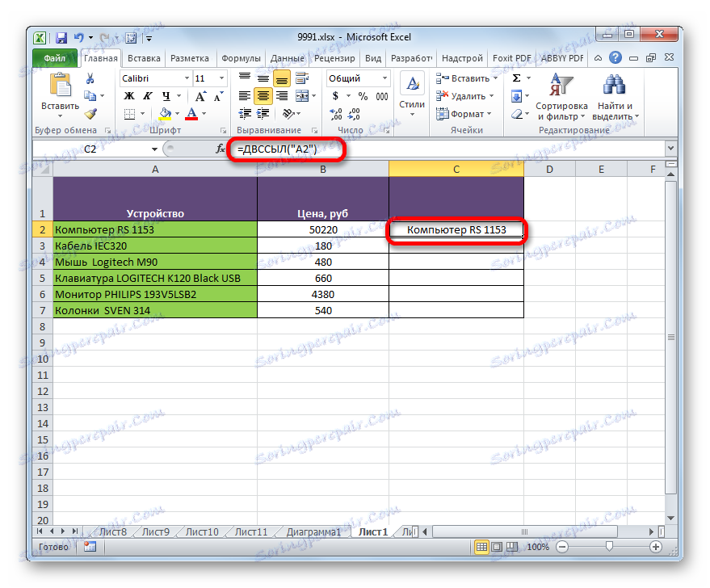Toggle center horizontal alignment
Viewport: 710px width, 588px height.
[x=263, y=96]
